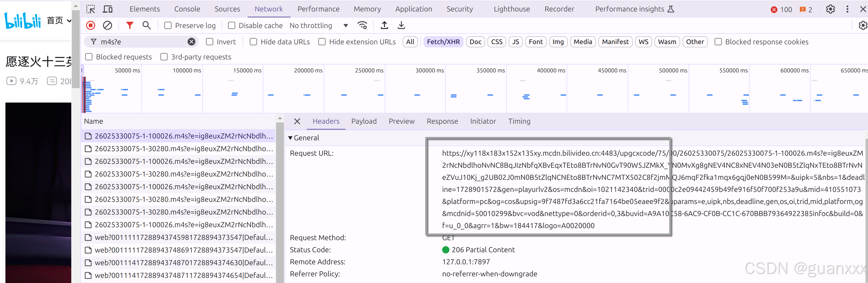The width and height of the screenshot is (868, 283).
Task: Toggle the device toolbar icon
Action: click(x=108, y=9)
